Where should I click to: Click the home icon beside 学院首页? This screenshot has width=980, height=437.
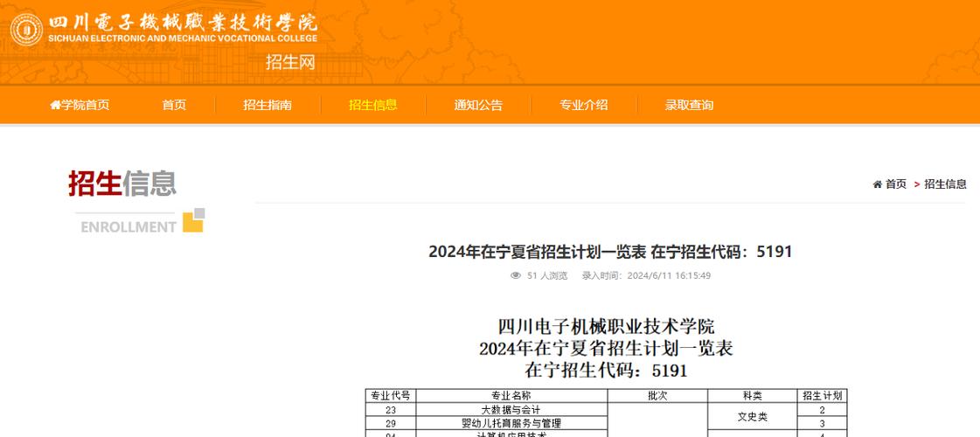point(55,105)
